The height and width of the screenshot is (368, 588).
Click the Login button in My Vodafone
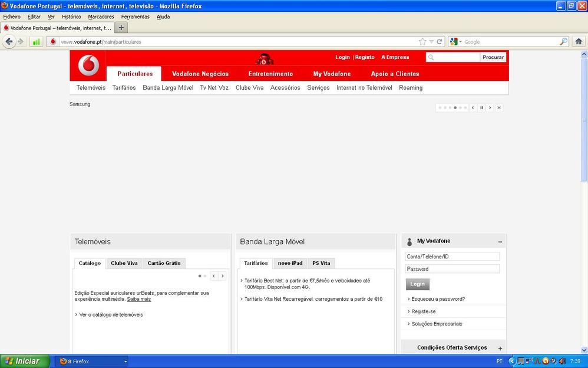(417, 284)
